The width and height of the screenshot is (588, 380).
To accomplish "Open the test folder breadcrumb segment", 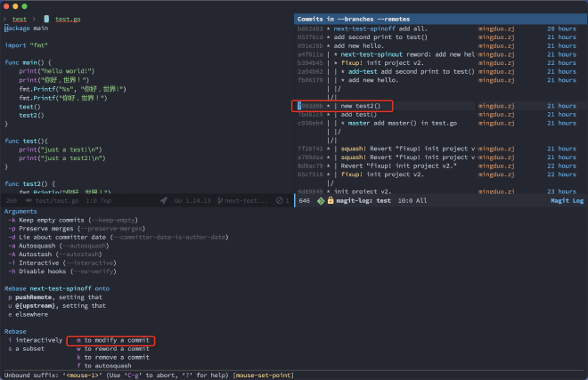I will [x=20, y=18].
